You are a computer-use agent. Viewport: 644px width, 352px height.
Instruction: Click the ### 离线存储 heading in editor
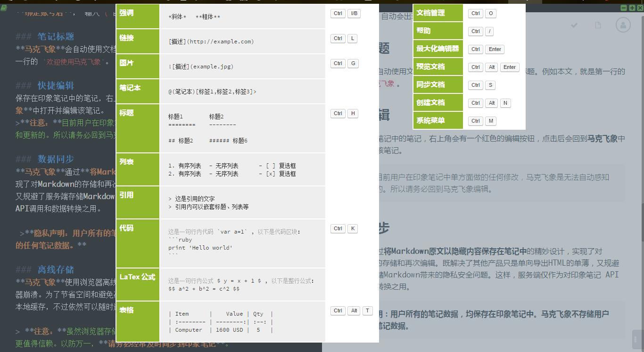click(45, 269)
